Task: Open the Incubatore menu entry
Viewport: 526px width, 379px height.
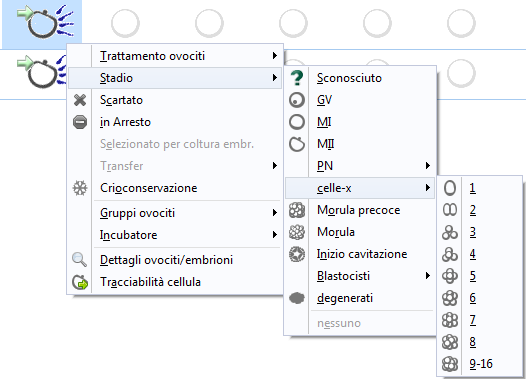Action: [175, 235]
